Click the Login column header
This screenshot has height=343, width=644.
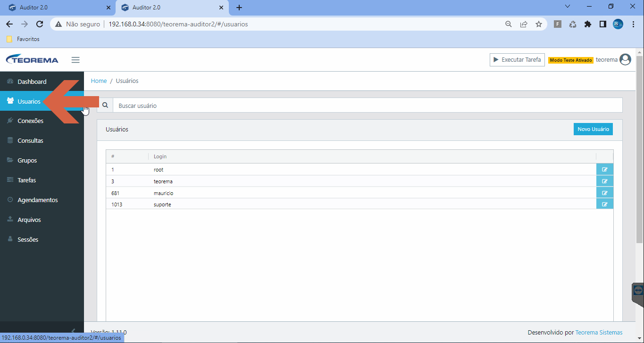(x=160, y=156)
